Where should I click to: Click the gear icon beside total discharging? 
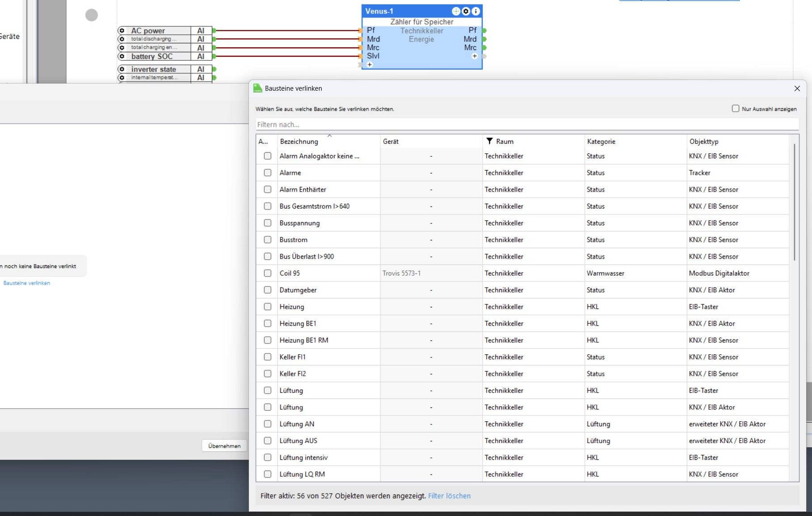coord(122,39)
